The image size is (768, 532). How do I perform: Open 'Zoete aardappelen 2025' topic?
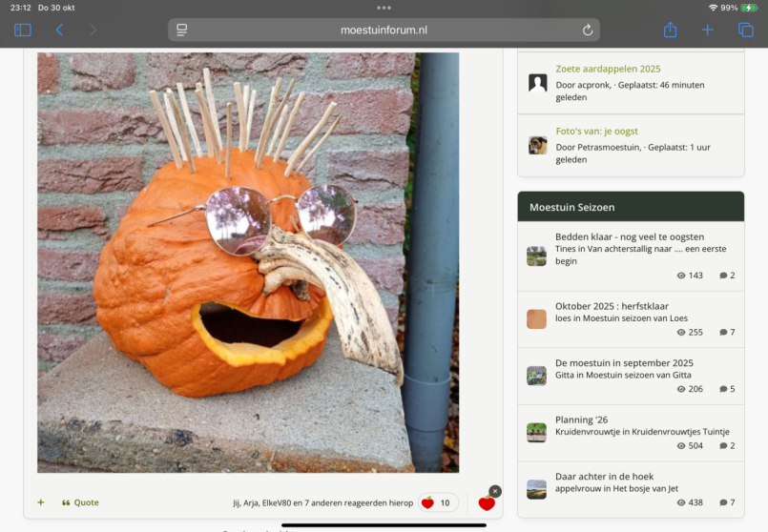608,69
